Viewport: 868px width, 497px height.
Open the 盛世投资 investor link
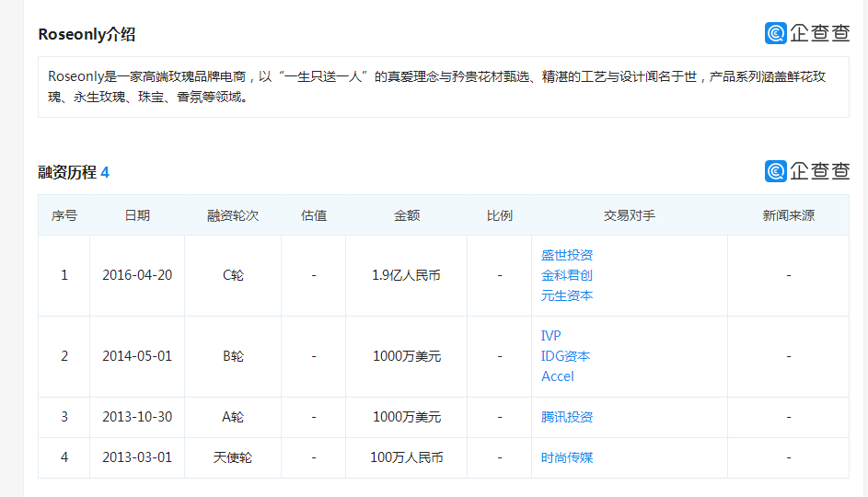coord(566,255)
